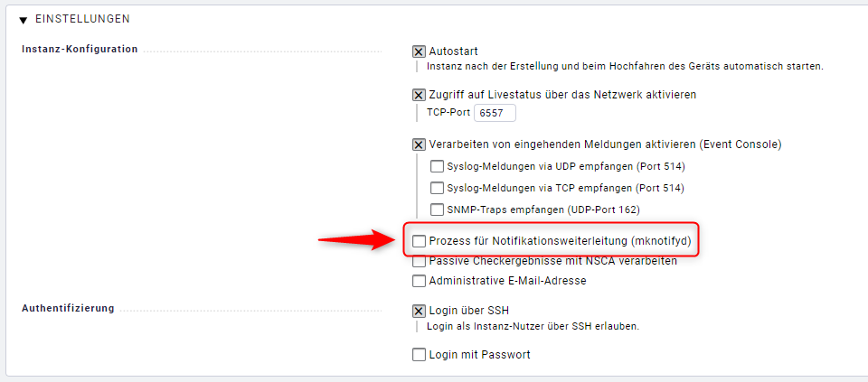
Task: Check Passive Checkergebnisse mit NSCA verarbeiten
Action: (419, 262)
